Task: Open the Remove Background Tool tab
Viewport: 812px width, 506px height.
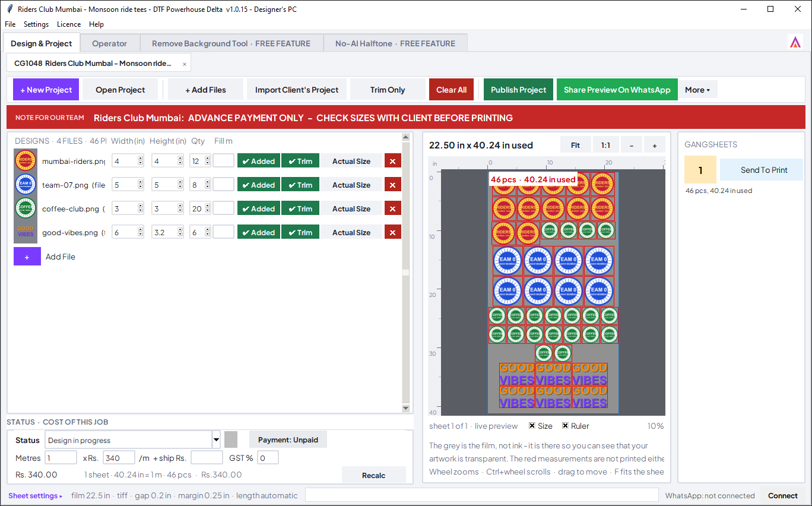Action: [231, 43]
